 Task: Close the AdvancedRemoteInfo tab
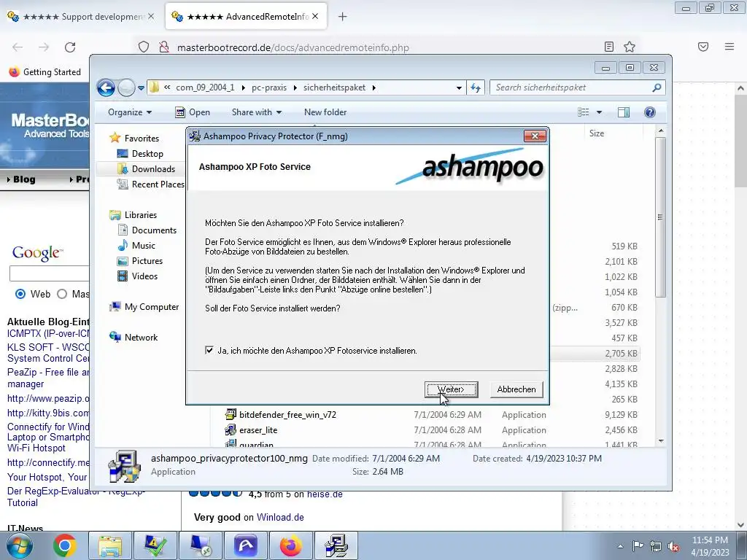click(x=315, y=16)
